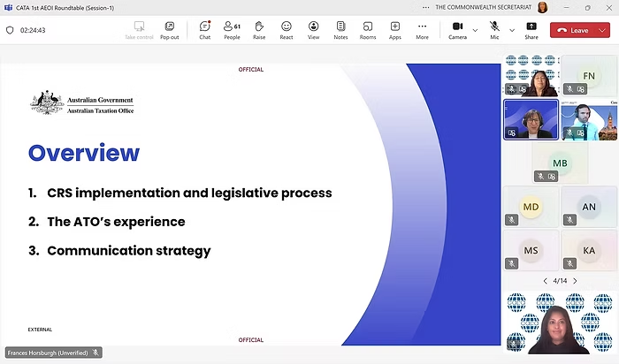Open More actions in meeting toolbar

pyautogui.click(x=422, y=30)
